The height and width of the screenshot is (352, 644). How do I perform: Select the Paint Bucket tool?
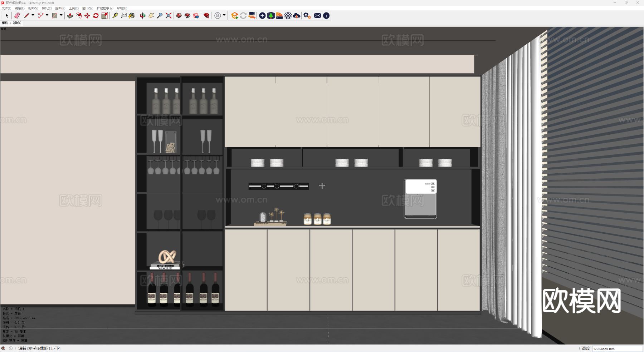132,15
